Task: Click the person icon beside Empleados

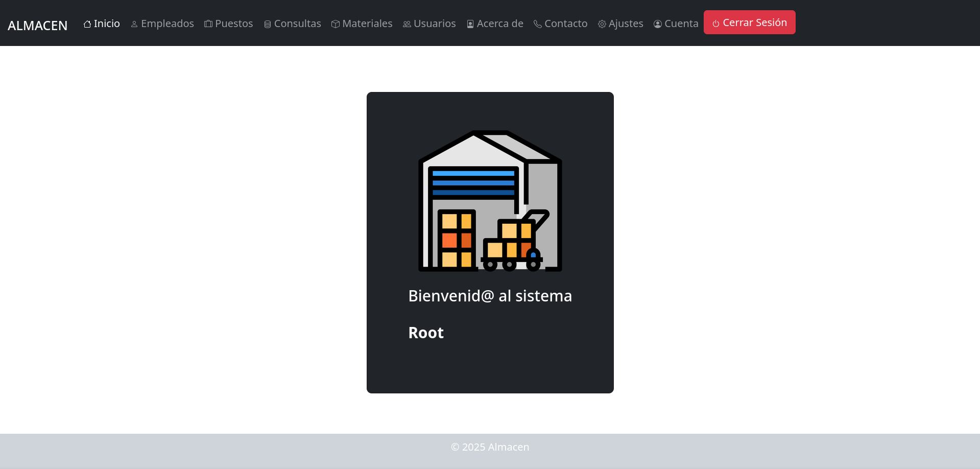Action: click(134, 24)
